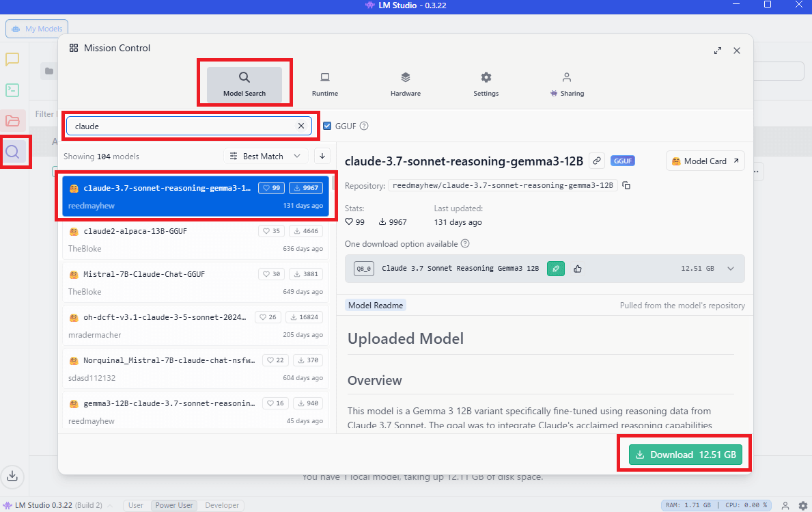This screenshot has width=812, height=512.
Task: Select the My Models tab behind dialog
Action: (38, 29)
